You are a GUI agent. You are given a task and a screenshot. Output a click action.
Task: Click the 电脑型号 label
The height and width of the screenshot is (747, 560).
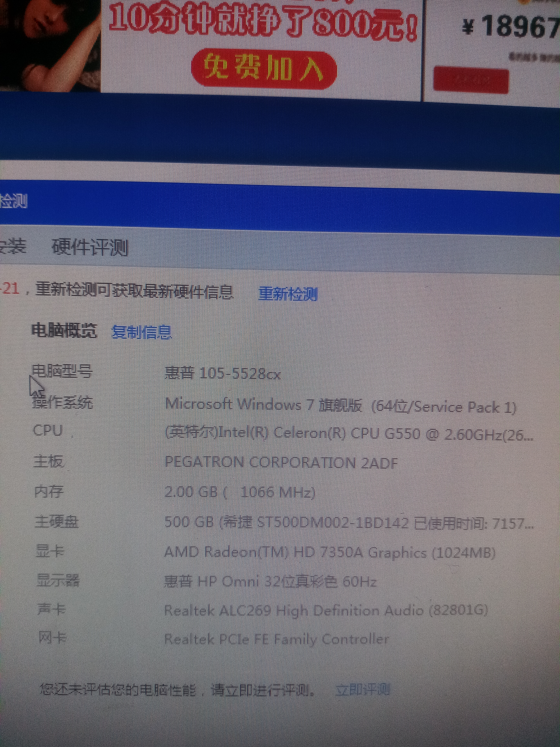click(x=62, y=371)
